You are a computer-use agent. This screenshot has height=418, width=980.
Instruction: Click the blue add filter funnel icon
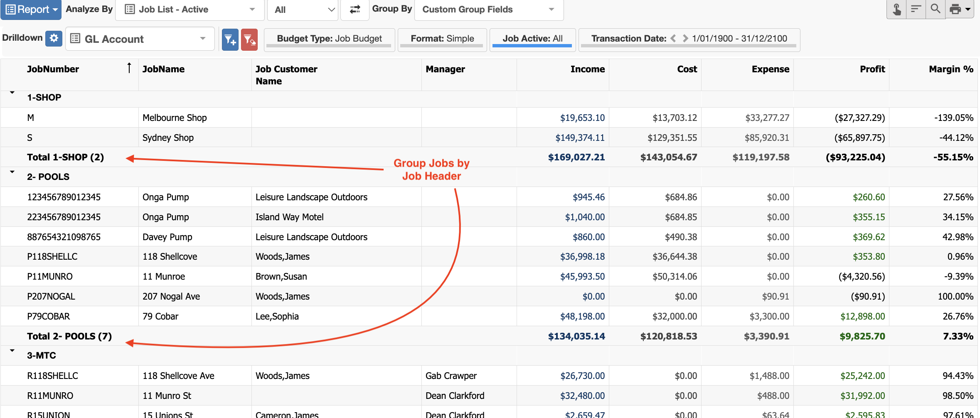[x=230, y=39]
